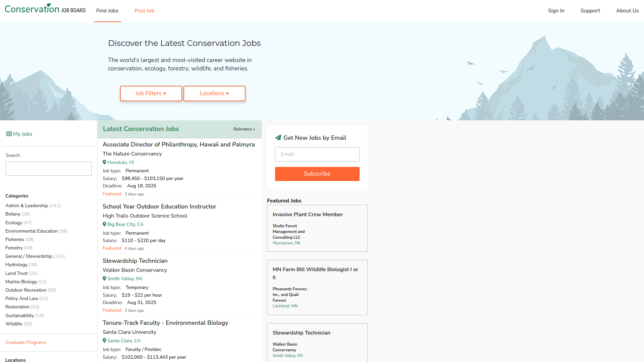Click Santa Clara University employer name

click(129, 332)
